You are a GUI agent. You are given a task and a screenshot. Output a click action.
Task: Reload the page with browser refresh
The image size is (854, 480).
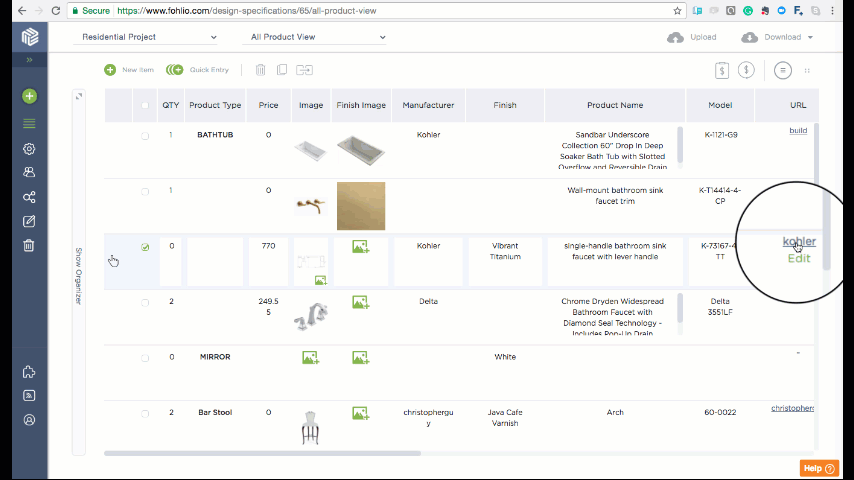click(56, 10)
